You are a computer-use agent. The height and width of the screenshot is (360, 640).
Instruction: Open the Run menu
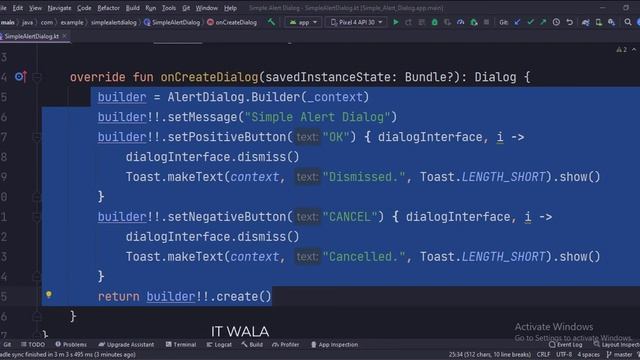151,8
